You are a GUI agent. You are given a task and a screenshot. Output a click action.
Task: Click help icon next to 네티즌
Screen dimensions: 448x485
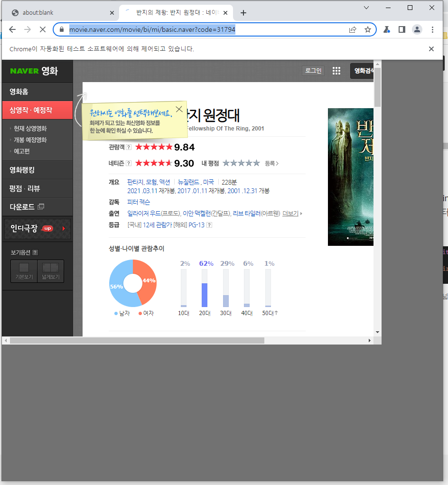click(x=129, y=163)
